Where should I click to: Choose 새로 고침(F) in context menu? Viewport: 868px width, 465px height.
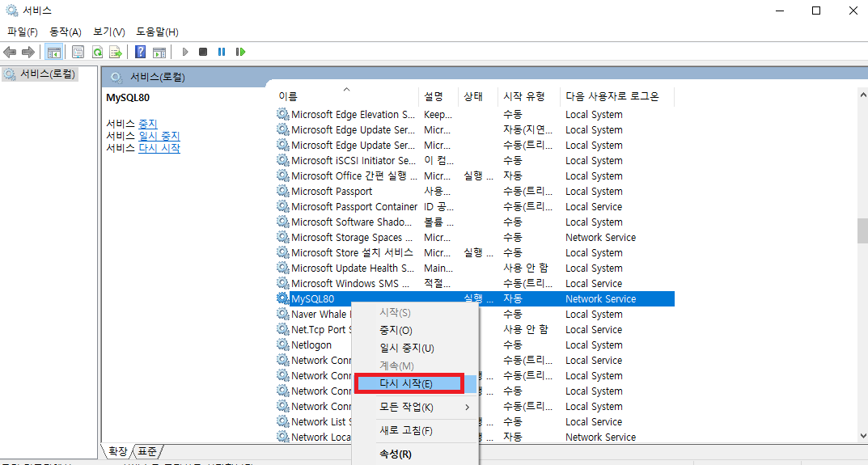pyautogui.click(x=415, y=431)
